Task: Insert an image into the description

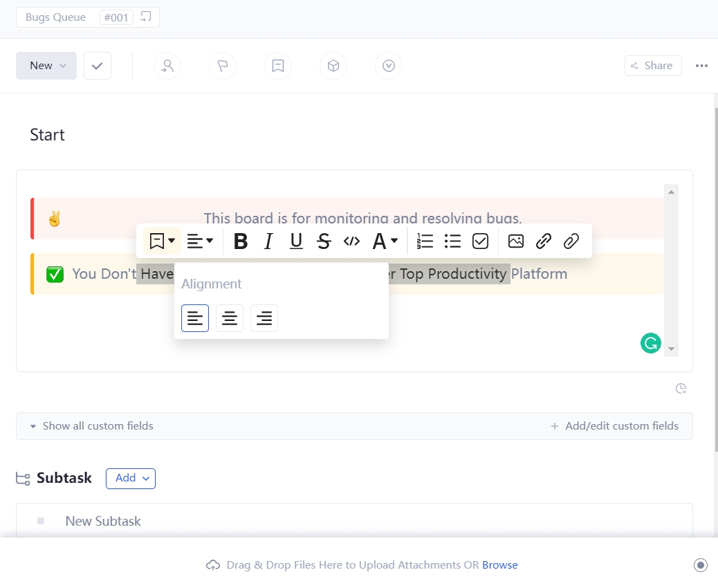Action: point(516,241)
